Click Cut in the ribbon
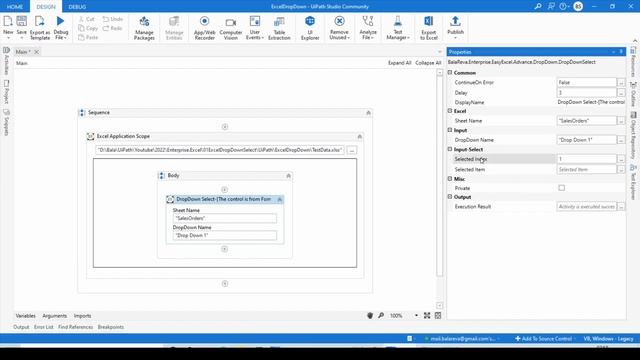 click(x=87, y=19)
